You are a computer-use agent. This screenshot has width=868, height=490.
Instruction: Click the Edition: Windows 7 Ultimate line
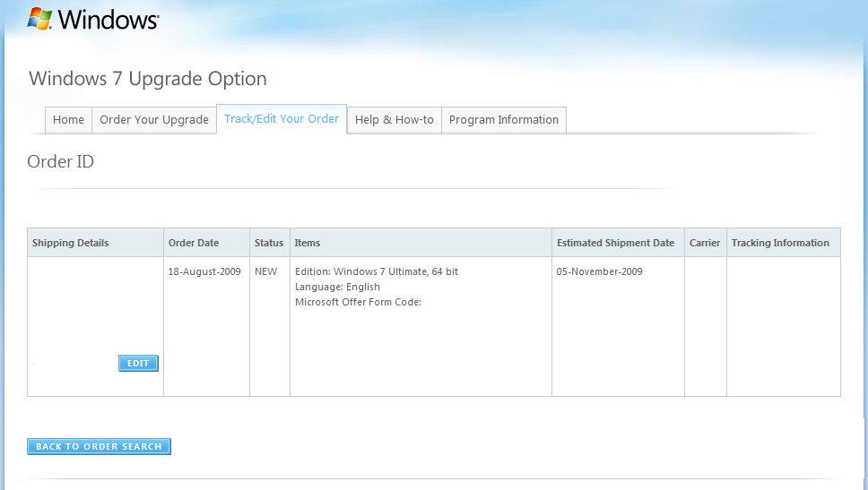[377, 271]
